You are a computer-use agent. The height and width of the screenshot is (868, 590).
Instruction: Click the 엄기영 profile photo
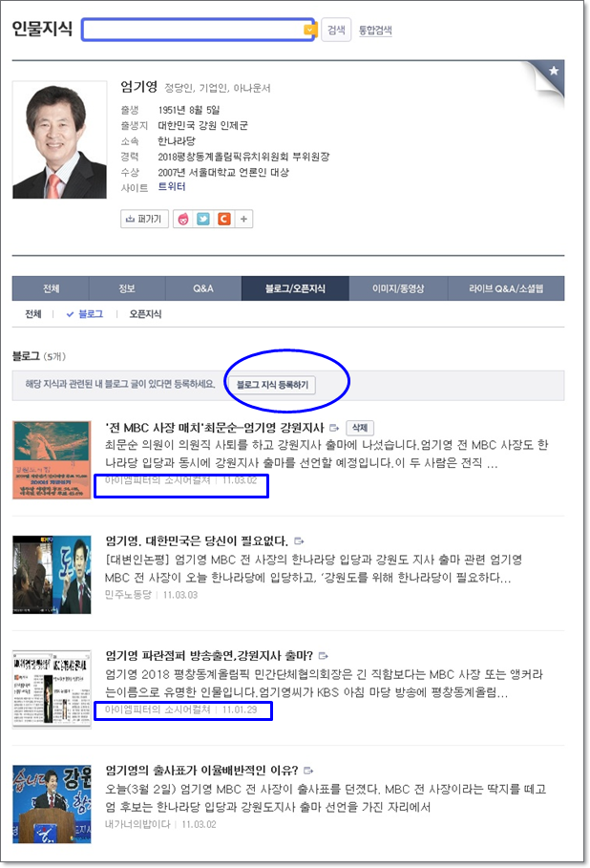[x=60, y=140]
